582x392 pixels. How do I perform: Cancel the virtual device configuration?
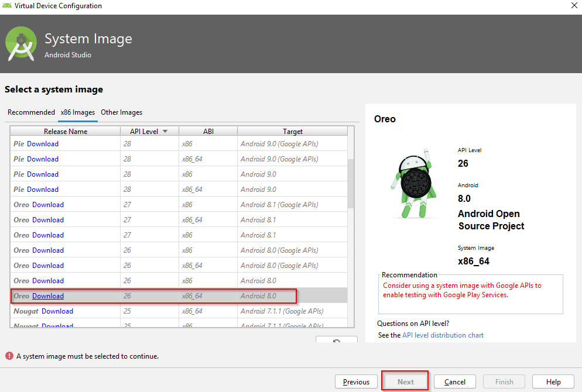(455, 381)
